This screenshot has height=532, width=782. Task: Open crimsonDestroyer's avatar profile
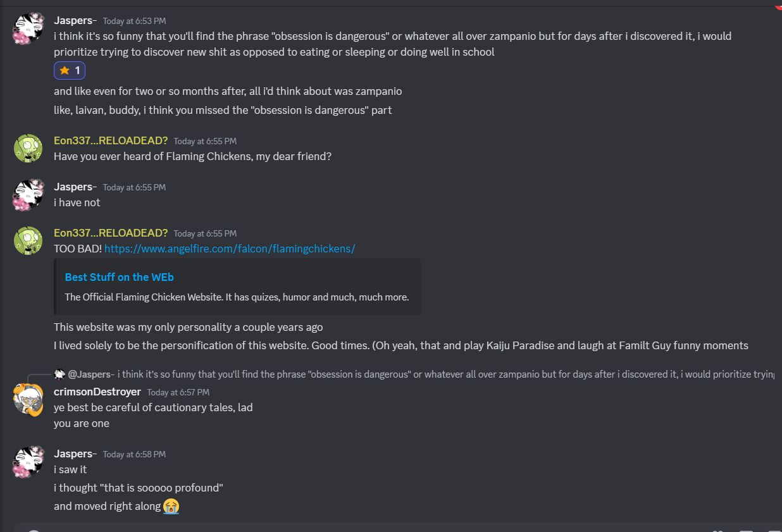[28, 399]
